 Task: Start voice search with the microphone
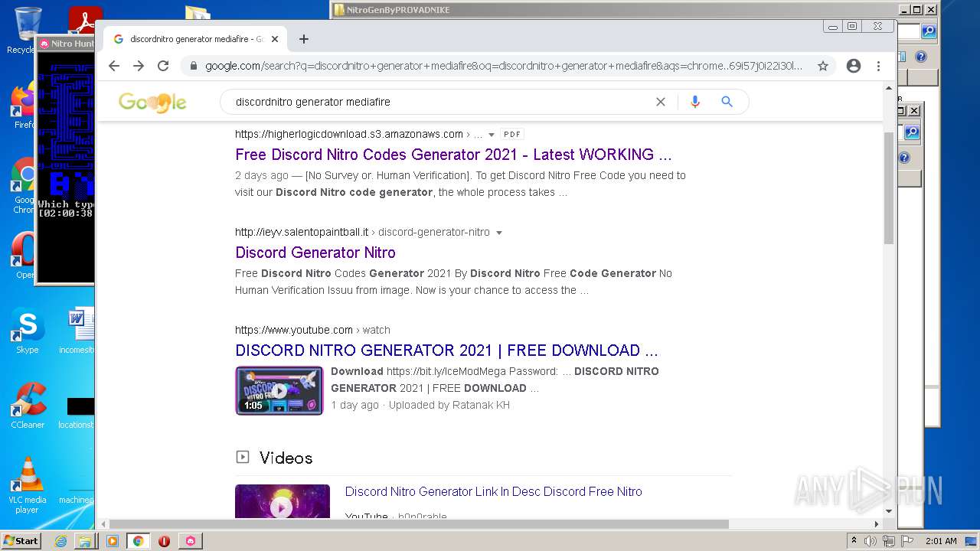pos(695,102)
